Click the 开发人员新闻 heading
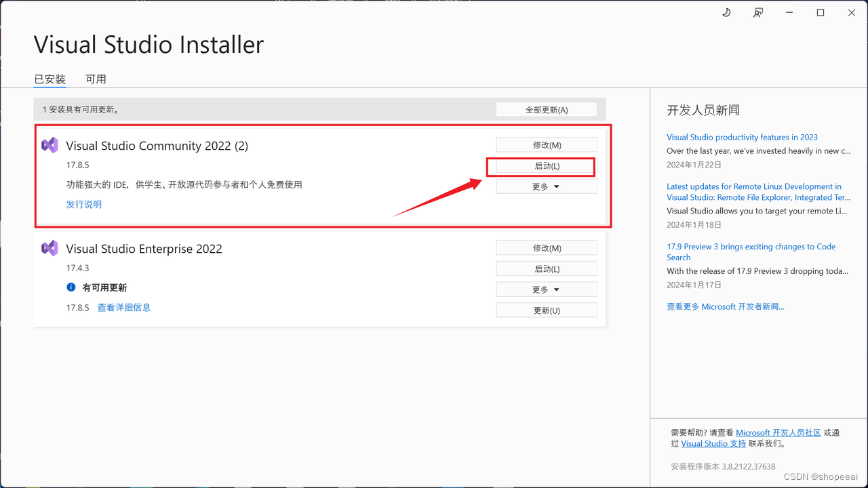Screen dimensions: 868x488 click(703, 110)
